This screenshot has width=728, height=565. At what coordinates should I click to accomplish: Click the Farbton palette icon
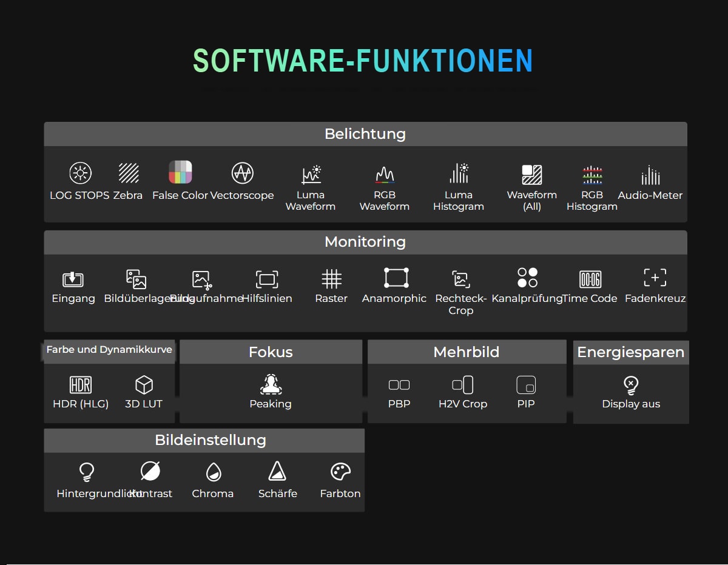[340, 472]
